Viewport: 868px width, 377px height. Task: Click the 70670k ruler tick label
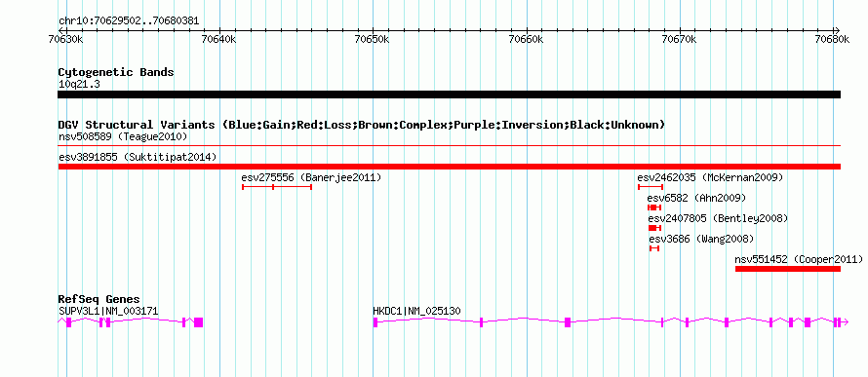(680, 39)
